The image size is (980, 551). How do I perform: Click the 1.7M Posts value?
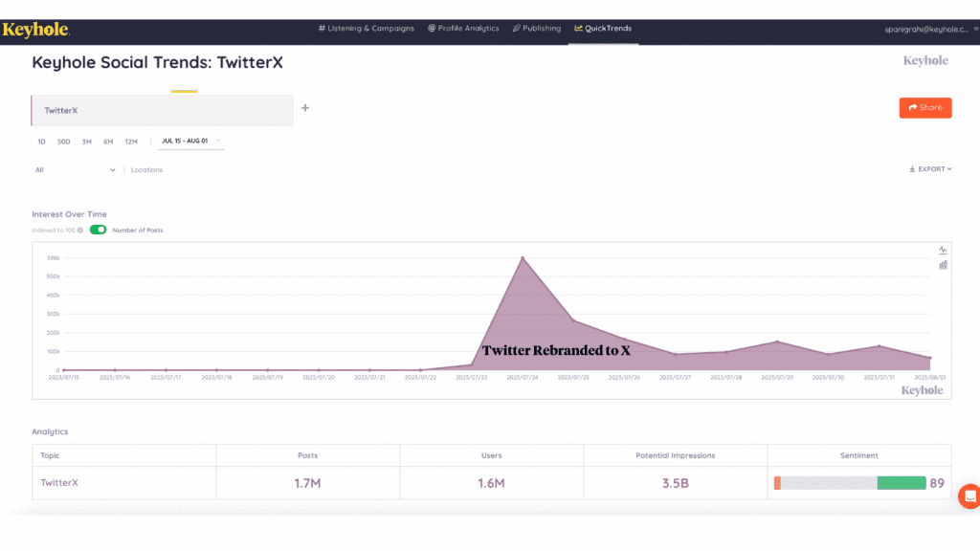point(307,483)
